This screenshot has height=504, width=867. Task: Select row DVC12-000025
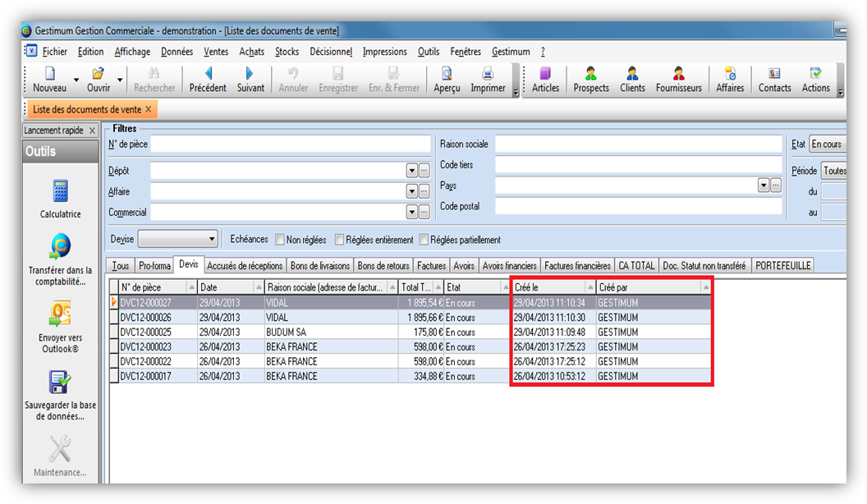pyautogui.click(x=410, y=332)
